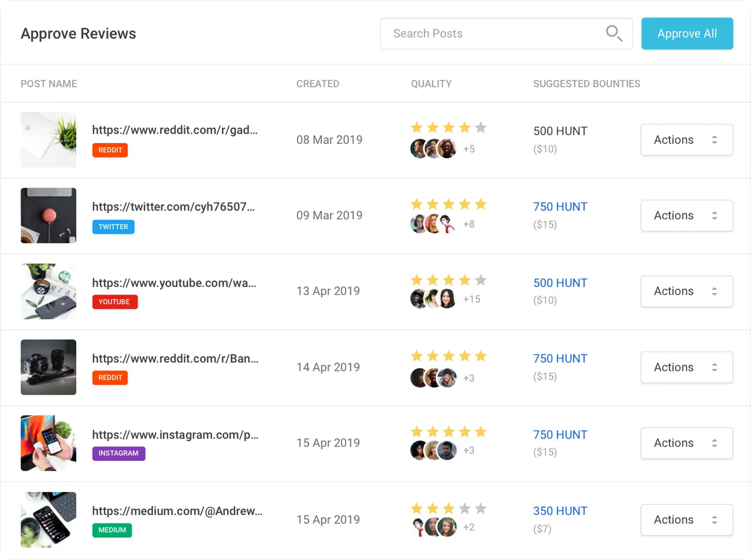Click the search magnifier icon
Image resolution: width=751 pixels, height=560 pixels.
614,33
